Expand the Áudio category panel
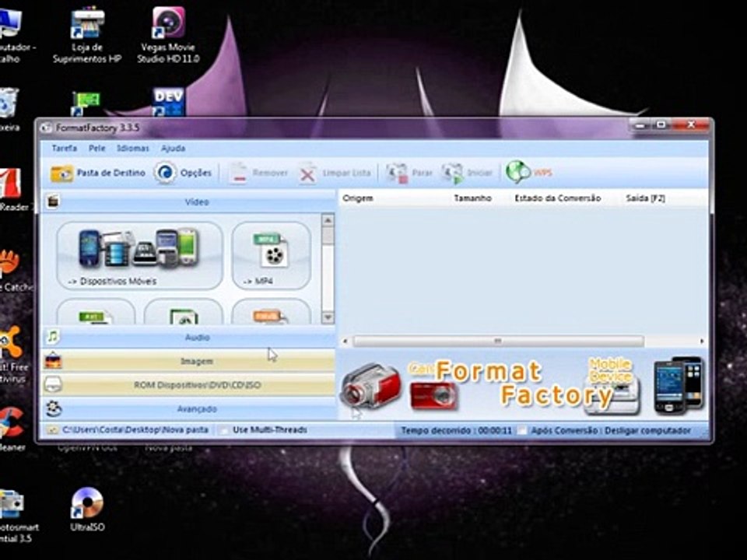Viewport: 747px width, 560px height. (189, 337)
